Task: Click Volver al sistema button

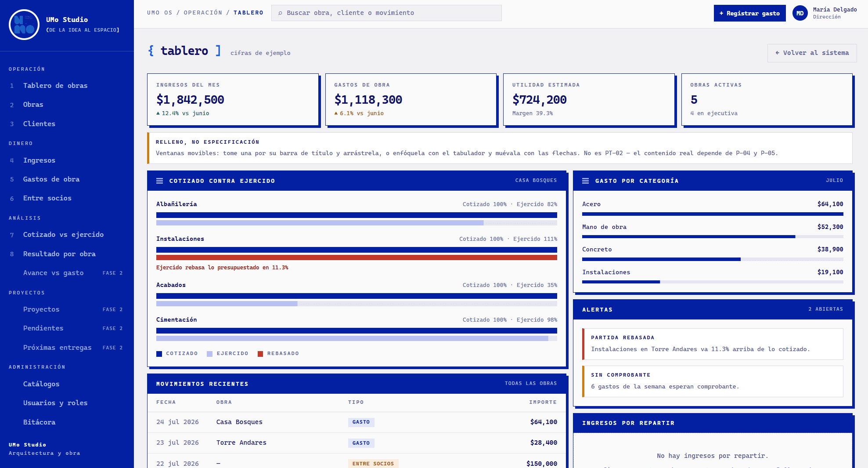Action: 812,53
